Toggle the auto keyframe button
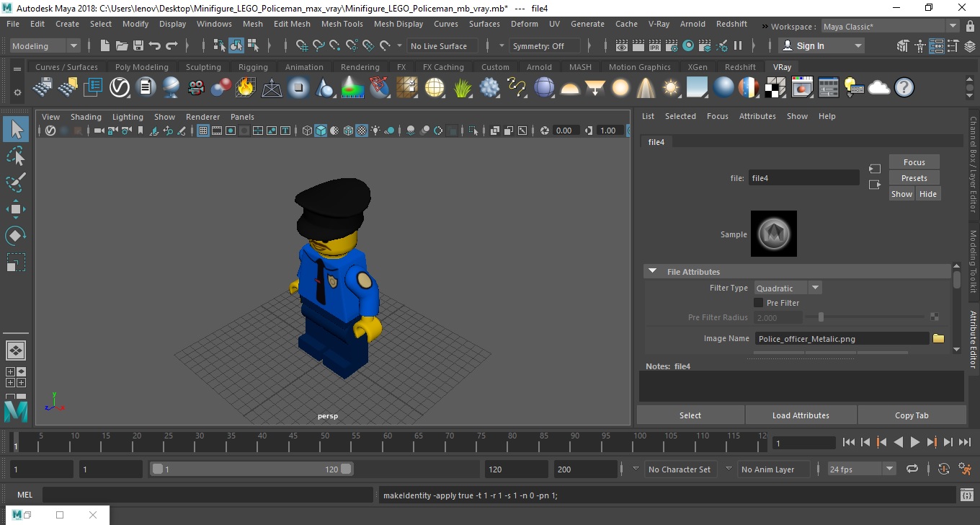The height and width of the screenshot is (525, 980). (x=944, y=469)
